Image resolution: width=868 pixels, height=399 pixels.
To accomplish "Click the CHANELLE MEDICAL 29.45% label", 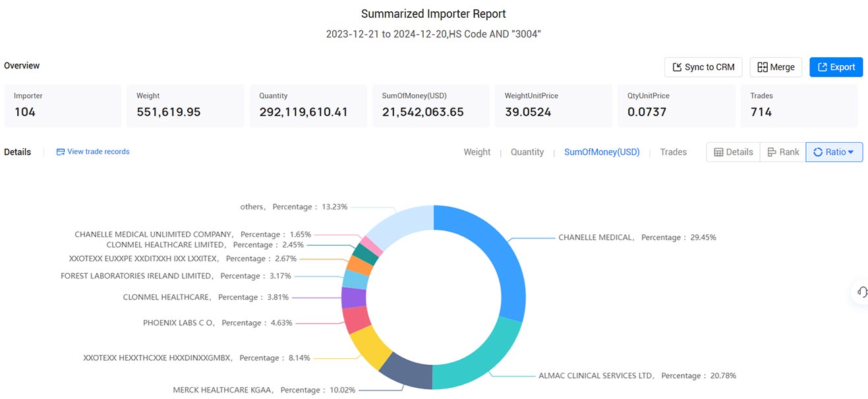I will click(637, 237).
